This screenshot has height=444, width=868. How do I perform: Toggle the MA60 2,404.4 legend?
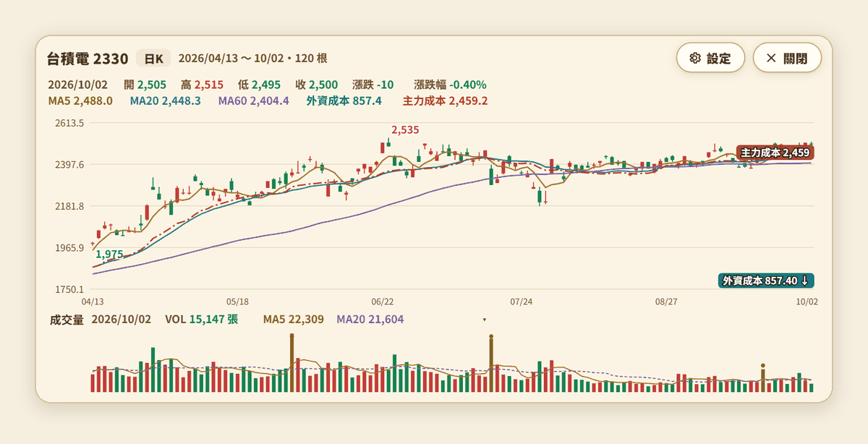[253, 101]
